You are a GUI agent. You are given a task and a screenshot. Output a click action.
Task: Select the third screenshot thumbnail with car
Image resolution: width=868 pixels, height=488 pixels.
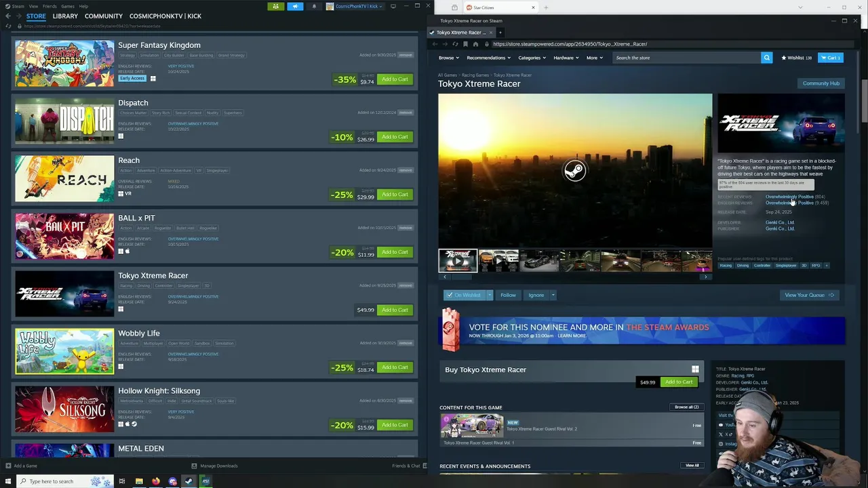point(539,261)
